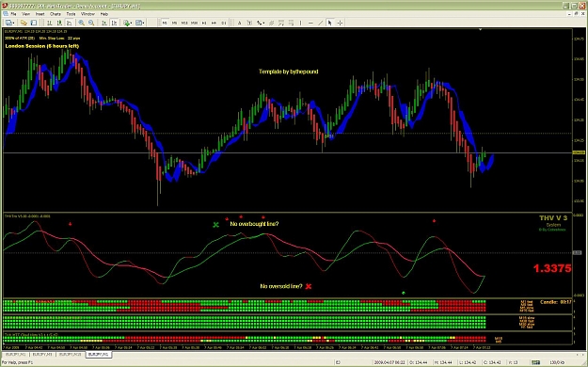Click the 'Template by bythepound' text

point(289,72)
